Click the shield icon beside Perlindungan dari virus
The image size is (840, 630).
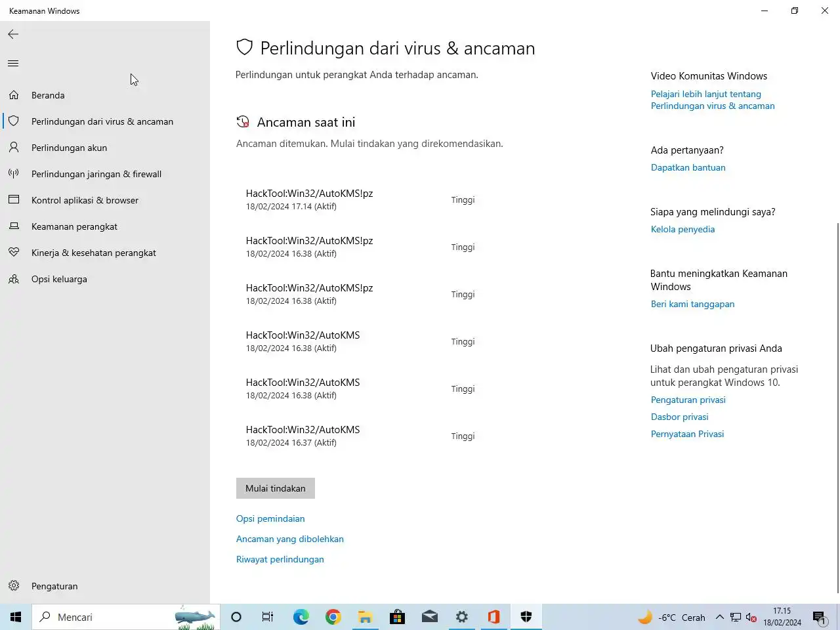pyautogui.click(x=14, y=121)
